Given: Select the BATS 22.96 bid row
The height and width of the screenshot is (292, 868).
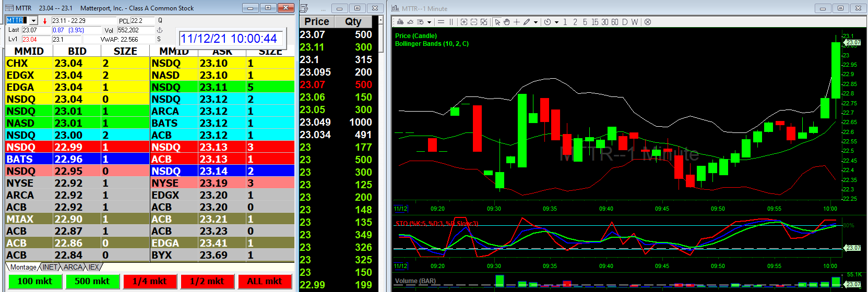Looking at the screenshot, I should (77, 159).
